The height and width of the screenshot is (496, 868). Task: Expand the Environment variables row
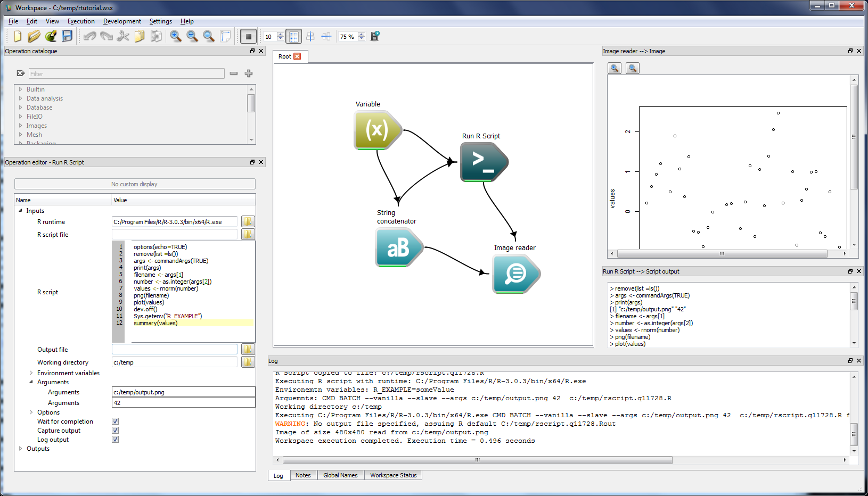tap(31, 373)
